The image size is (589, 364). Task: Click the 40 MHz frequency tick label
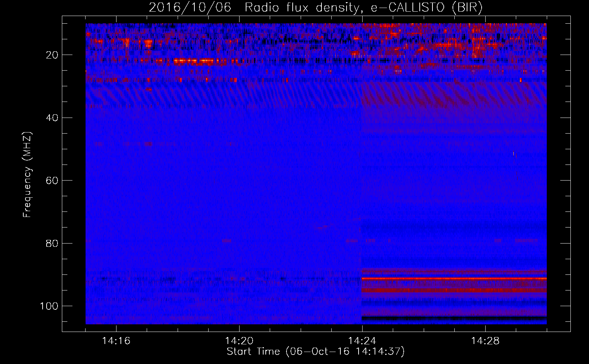coord(52,118)
